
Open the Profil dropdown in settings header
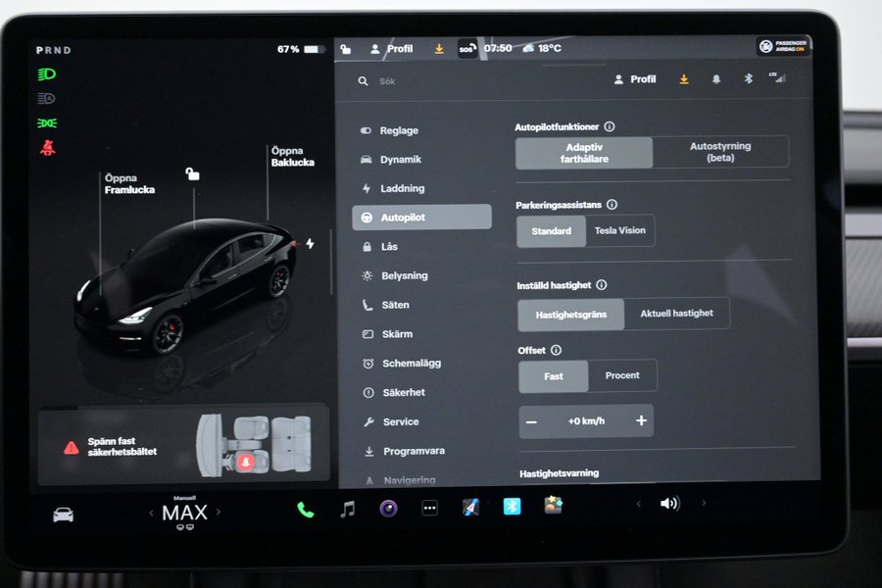click(635, 79)
